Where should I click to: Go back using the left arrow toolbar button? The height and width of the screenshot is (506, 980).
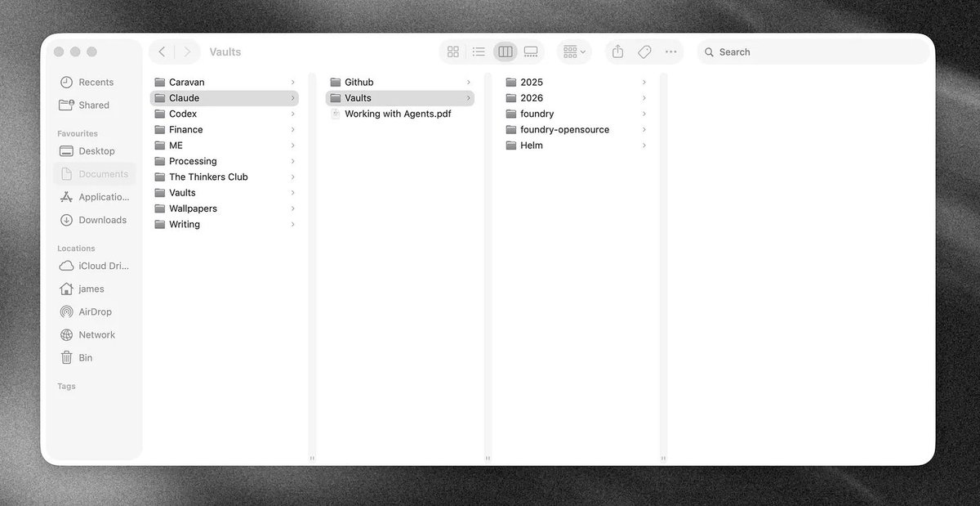click(162, 51)
